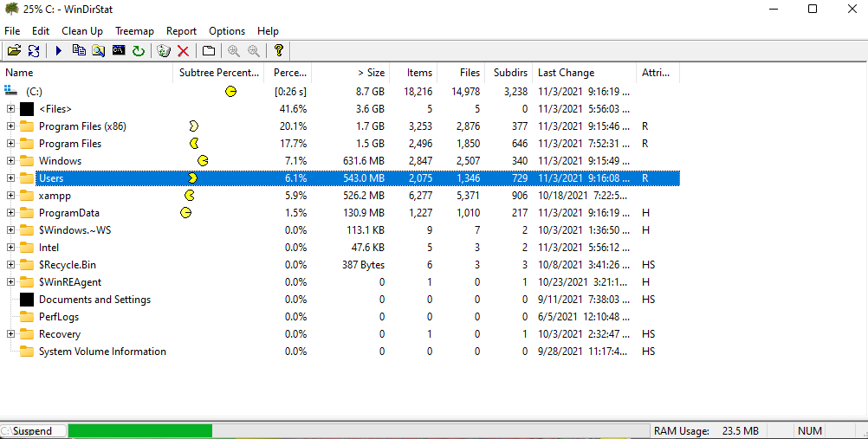Viewport: 868px width, 439px height.
Task: Open the Edit menu
Action: pos(41,31)
